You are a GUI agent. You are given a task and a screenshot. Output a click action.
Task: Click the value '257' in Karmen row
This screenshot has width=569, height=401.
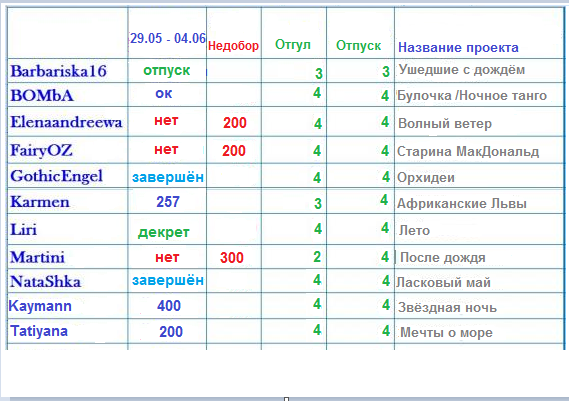pos(168,202)
